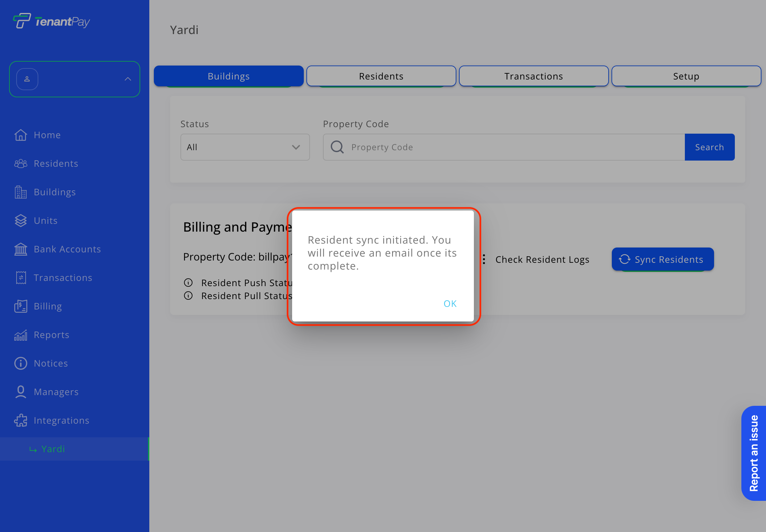
Task: Switch to the Transactions tab
Action: pyautogui.click(x=534, y=76)
